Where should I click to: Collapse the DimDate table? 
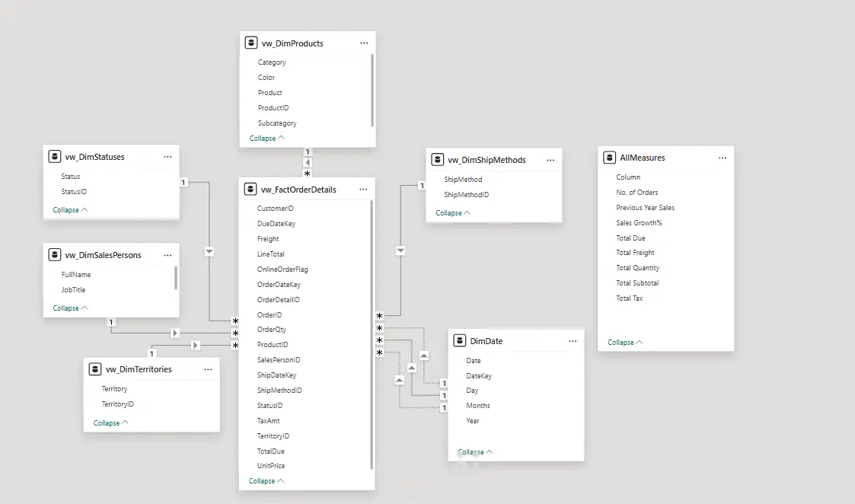[x=476, y=451]
